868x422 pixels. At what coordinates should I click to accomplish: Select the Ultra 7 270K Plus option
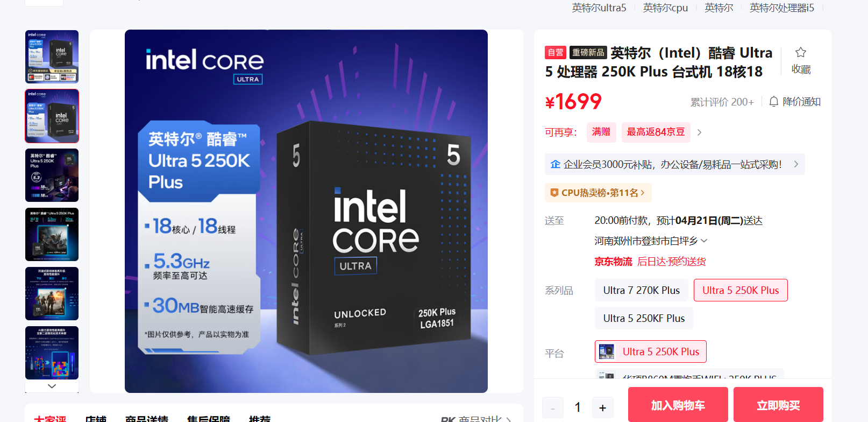coord(641,290)
